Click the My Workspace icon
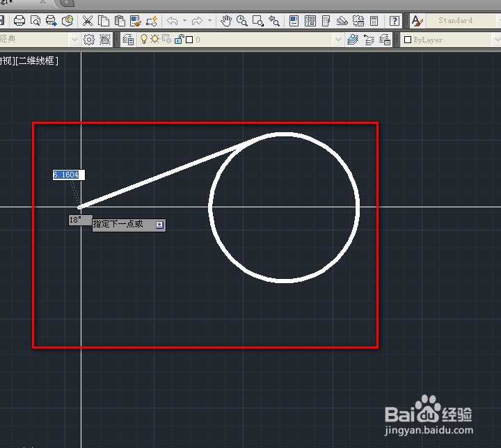The width and height of the screenshot is (501, 448). (105, 40)
